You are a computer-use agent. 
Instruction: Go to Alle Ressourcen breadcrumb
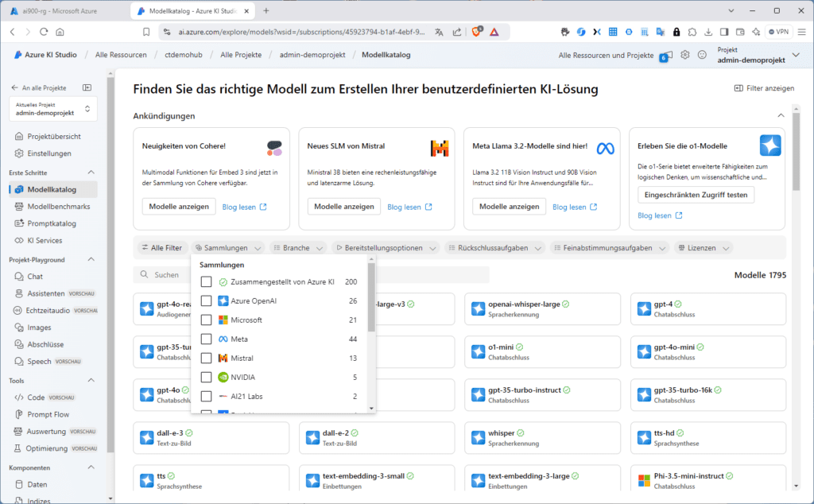tap(121, 55)
